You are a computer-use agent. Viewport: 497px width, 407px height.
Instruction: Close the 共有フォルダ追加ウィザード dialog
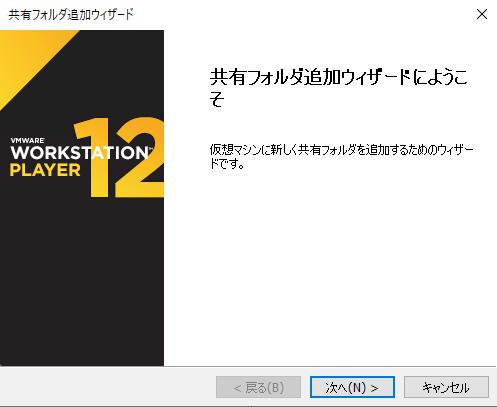coord(482,14)
